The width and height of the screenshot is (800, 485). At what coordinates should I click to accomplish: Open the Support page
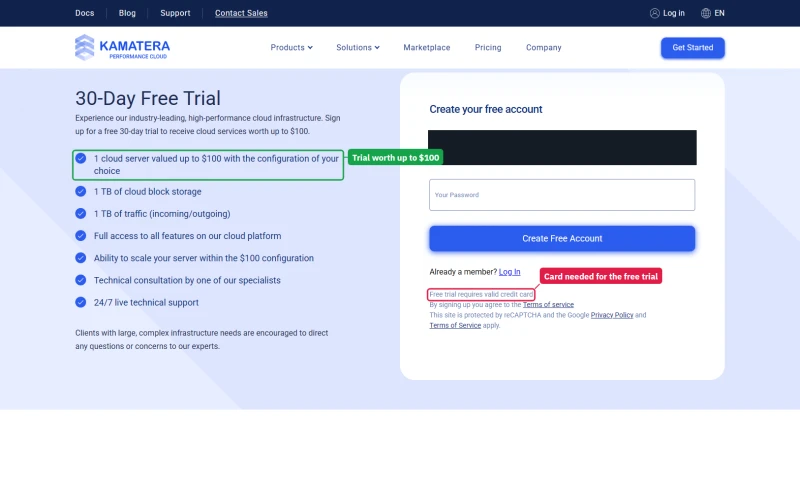(175, 13)
